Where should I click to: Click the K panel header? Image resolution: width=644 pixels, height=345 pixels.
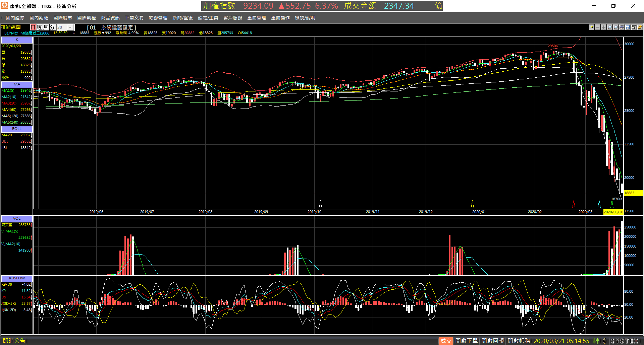click(x=17, y=40)
